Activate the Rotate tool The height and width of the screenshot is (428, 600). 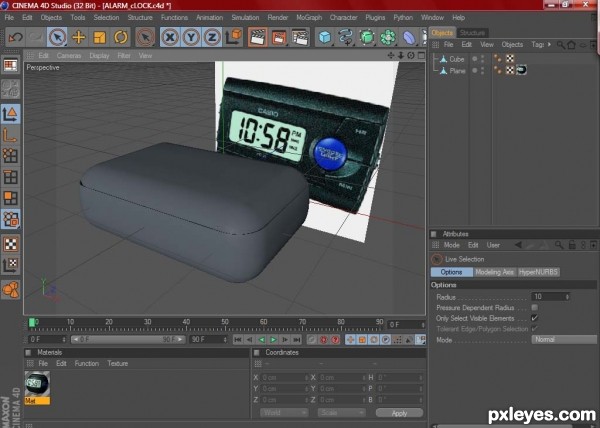[121, 37]
